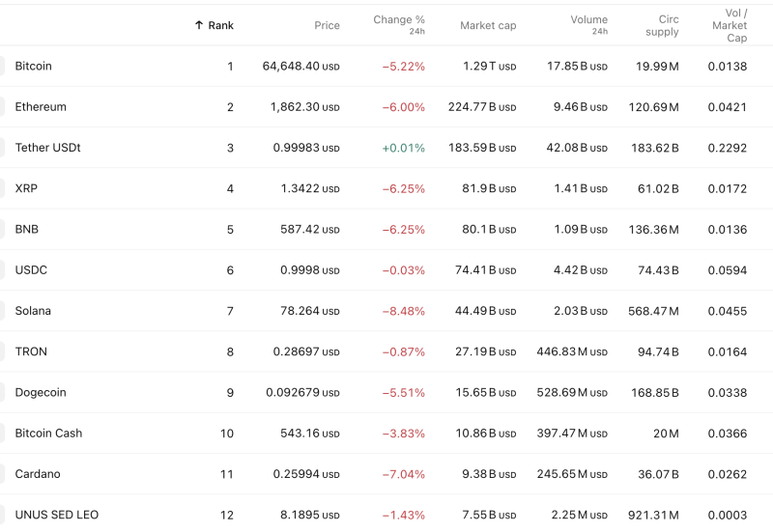Open the Solana coin link
The height and width of the screenshot is (532, 773).
(x=33, y=311)
